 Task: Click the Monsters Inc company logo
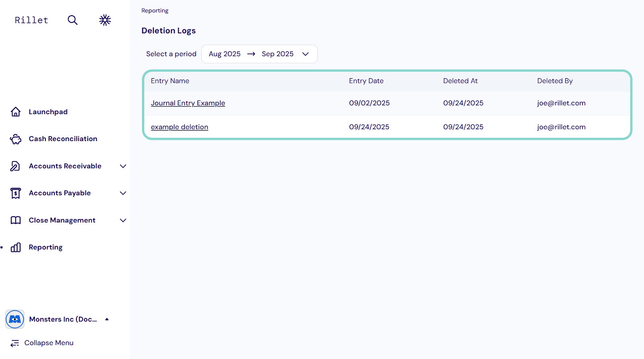[15, 319]
